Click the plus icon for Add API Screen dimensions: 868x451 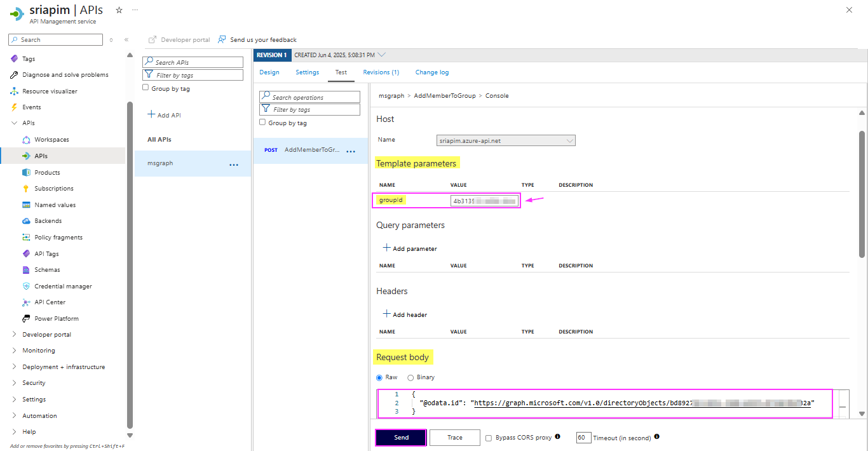[x=151, y=114]
